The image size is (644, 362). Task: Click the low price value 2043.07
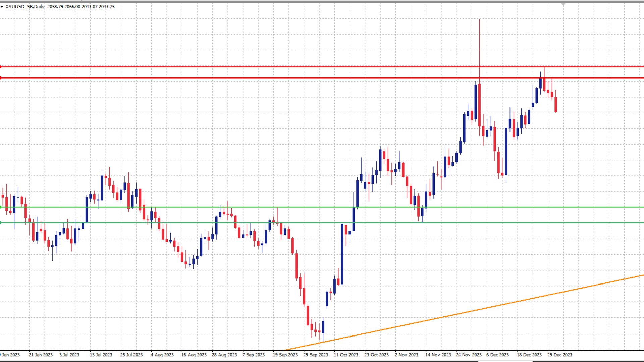tap(90, 7)
